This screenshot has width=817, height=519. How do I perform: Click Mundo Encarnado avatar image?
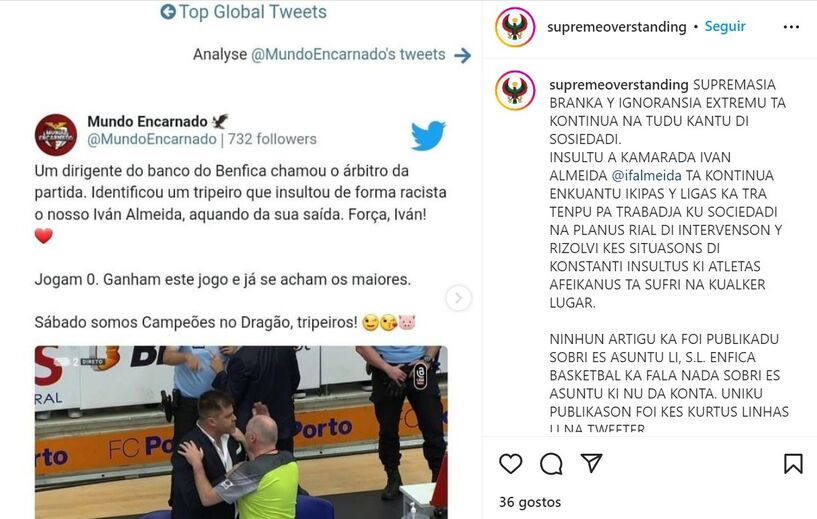56,135
